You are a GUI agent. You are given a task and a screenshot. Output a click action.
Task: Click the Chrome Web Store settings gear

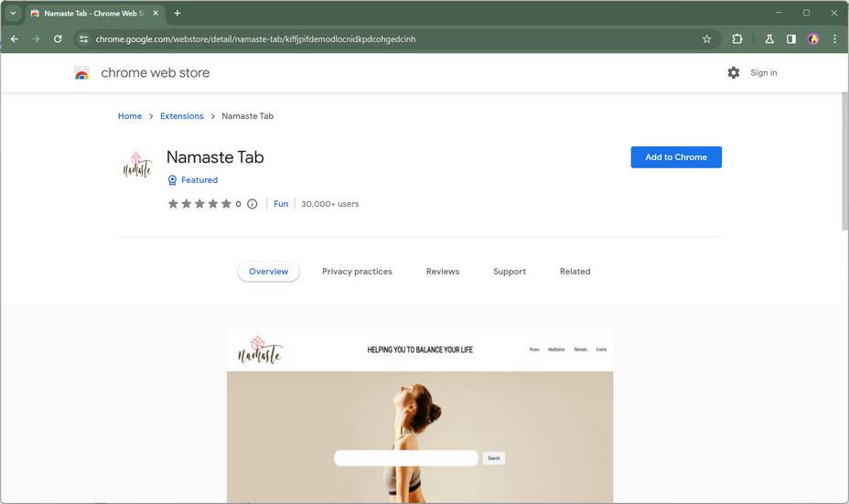(733, 73)
